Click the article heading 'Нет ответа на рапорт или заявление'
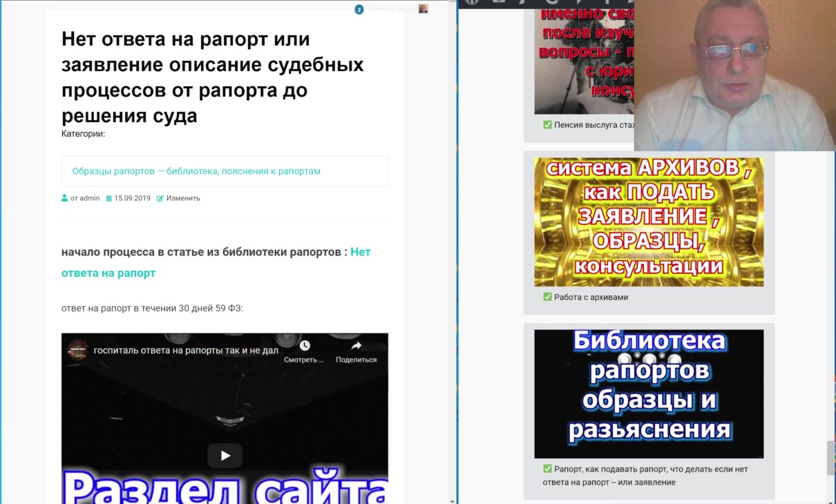The width and height of the screenshot is (836, 504). point(213,77)
